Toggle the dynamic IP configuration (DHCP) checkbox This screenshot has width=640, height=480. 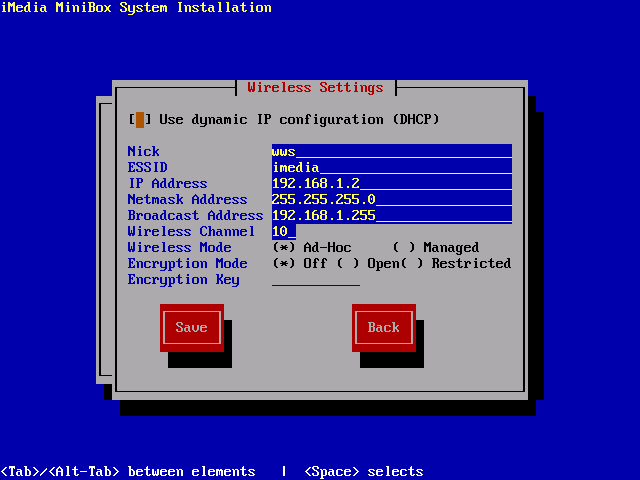140,120
